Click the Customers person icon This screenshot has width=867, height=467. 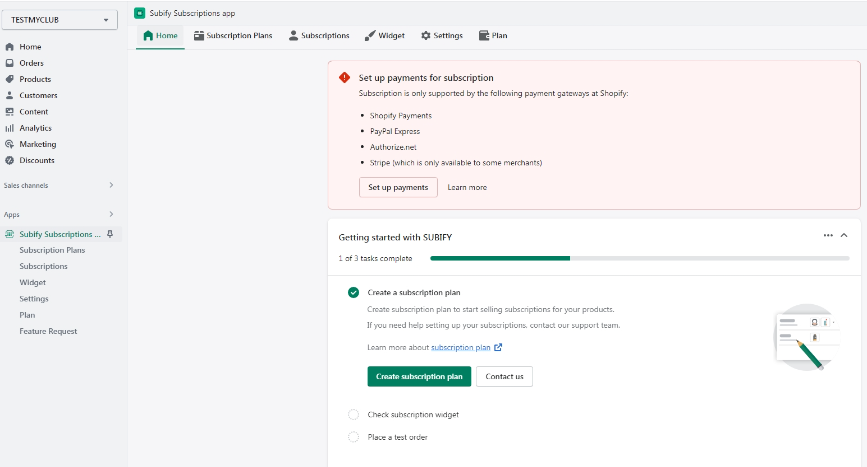9,95
